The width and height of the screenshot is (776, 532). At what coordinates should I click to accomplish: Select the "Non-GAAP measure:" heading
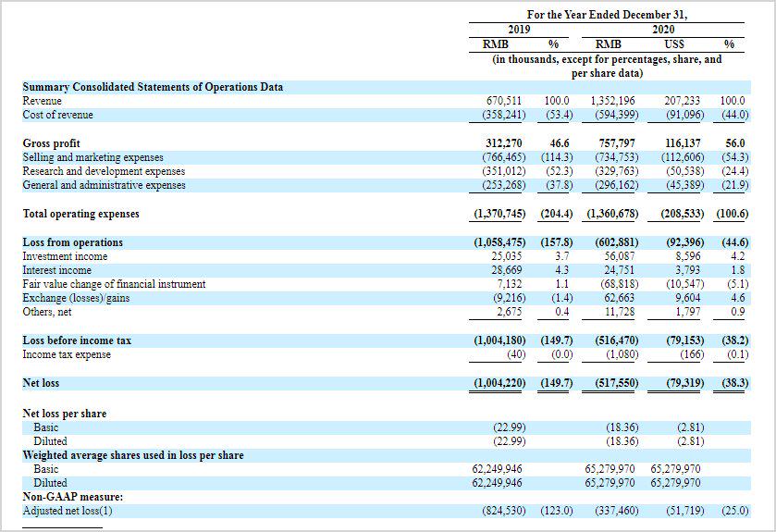[72, 497]
